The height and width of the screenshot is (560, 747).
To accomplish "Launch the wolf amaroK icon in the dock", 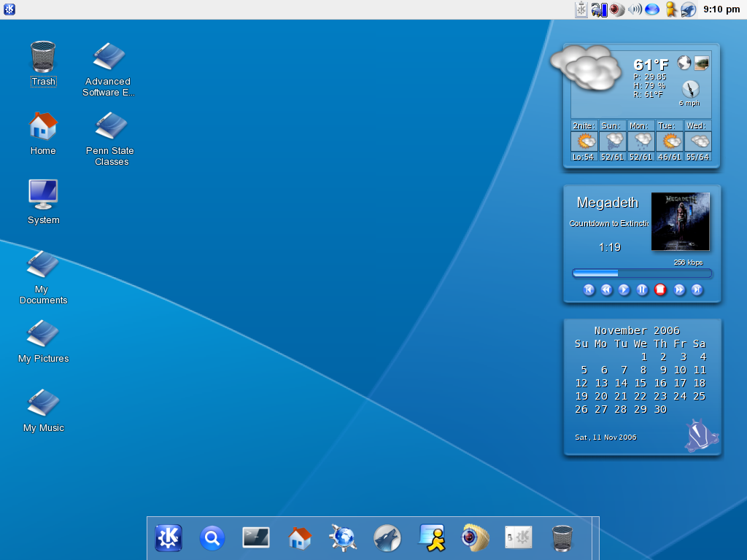I will coord(387,538).
